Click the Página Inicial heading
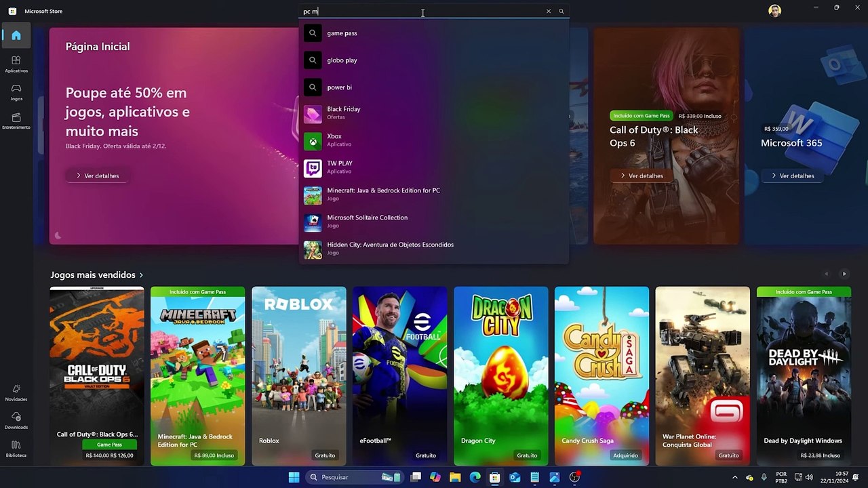The width and height of the screenshot is (868, 488). 98,46
